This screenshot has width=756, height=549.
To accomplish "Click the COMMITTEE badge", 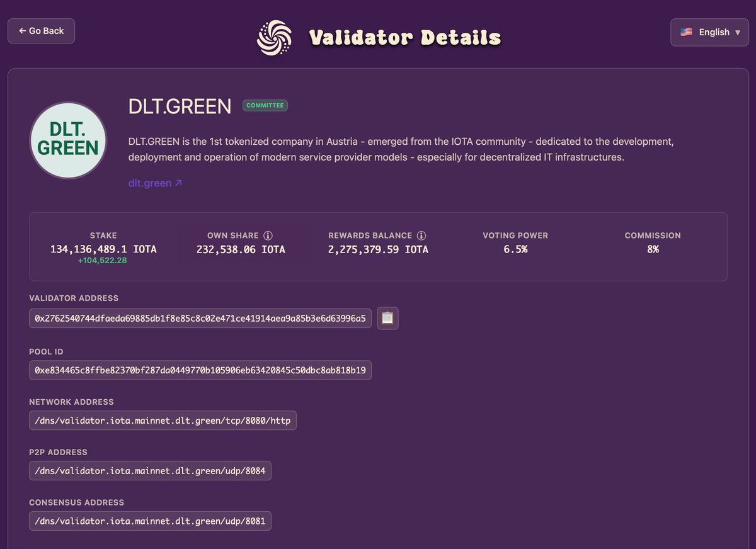I will (x=265, y=106).
